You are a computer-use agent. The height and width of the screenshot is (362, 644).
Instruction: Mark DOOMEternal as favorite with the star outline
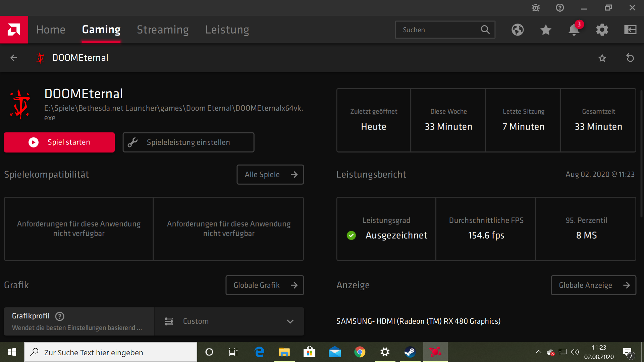coord(602,58)
